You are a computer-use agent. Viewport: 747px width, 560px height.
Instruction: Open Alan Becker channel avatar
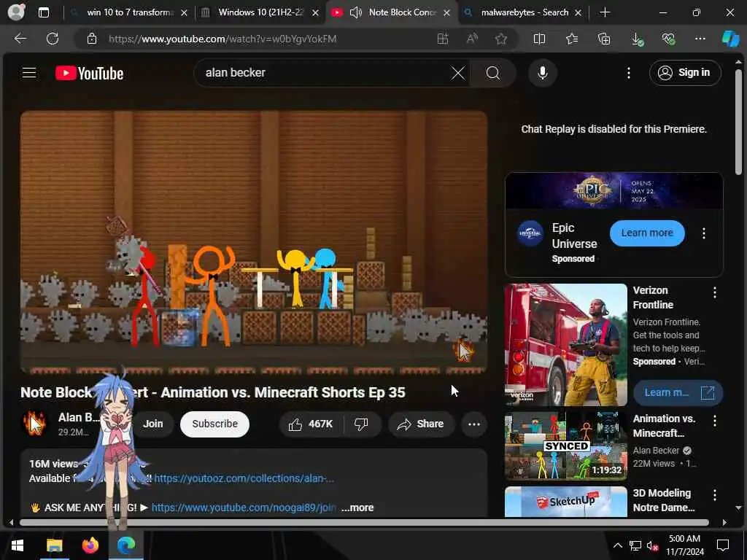(35, 424)
